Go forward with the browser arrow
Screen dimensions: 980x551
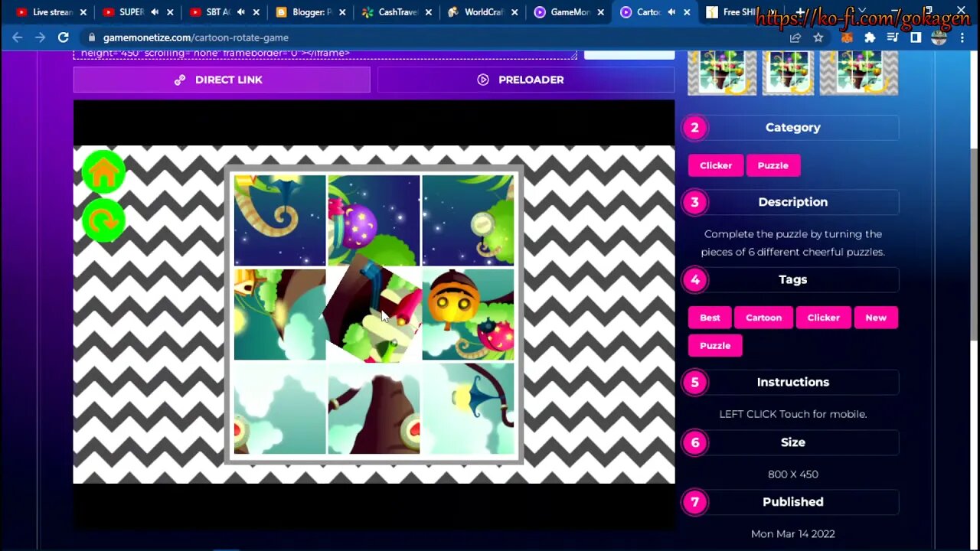[x=40, y=37]
